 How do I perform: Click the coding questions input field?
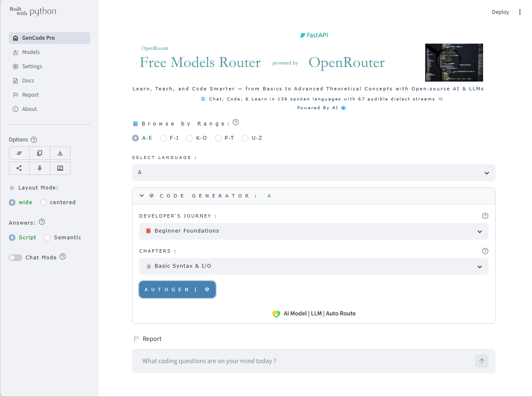307,361
